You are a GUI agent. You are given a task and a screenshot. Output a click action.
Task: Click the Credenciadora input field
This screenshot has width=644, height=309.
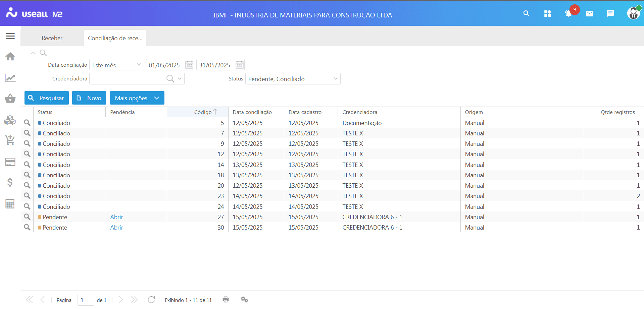pyautogui.click(x=128, y=78)
